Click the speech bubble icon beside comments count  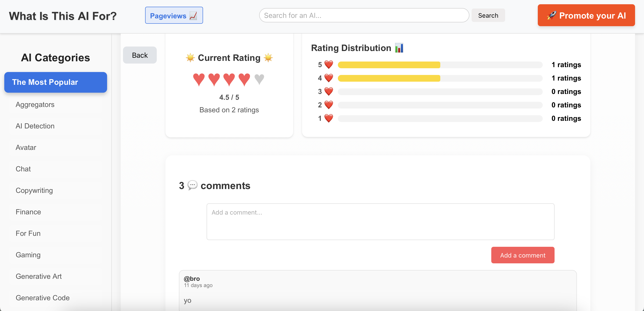pos(192,185)
